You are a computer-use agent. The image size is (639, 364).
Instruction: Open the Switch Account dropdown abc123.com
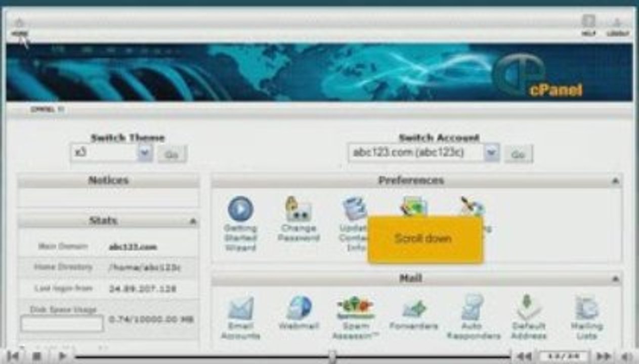(423, 153)
